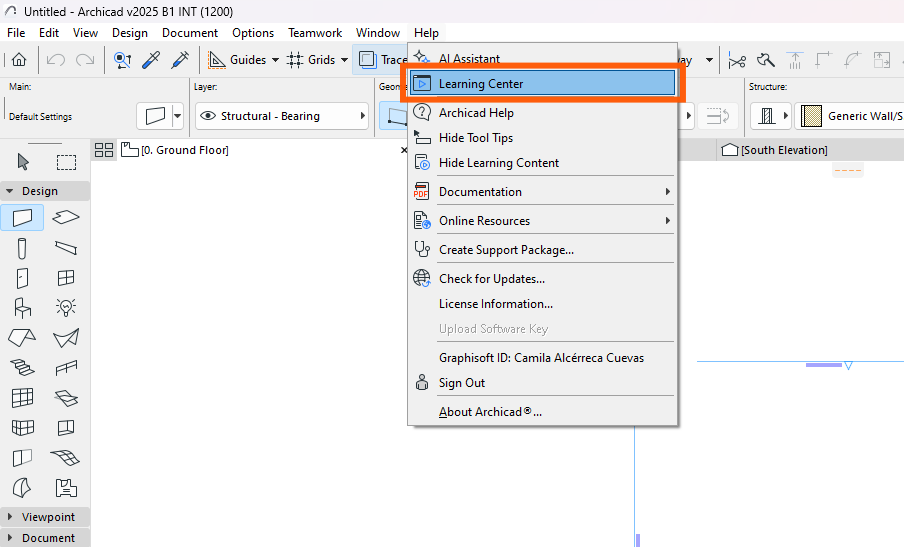Image resolution: width=904 pixels, height=547 pixels.
Task: Click the Trim scissors icon in toolbar
Action: pyautogui.click(x=737, y=60)
